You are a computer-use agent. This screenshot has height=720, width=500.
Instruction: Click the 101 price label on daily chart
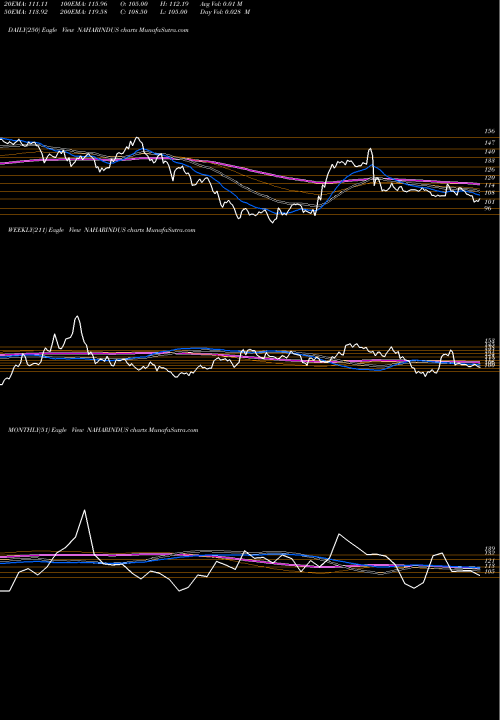tap(490, 202)
